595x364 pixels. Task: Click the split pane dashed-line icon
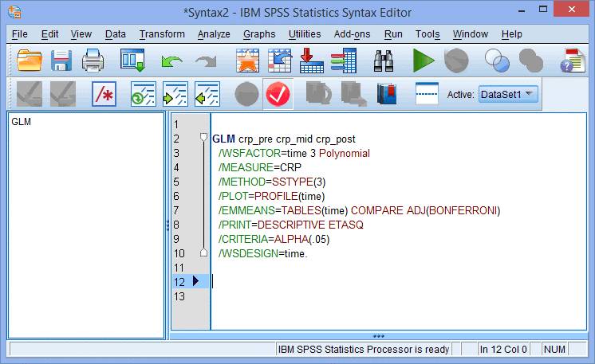pos(427,93)
